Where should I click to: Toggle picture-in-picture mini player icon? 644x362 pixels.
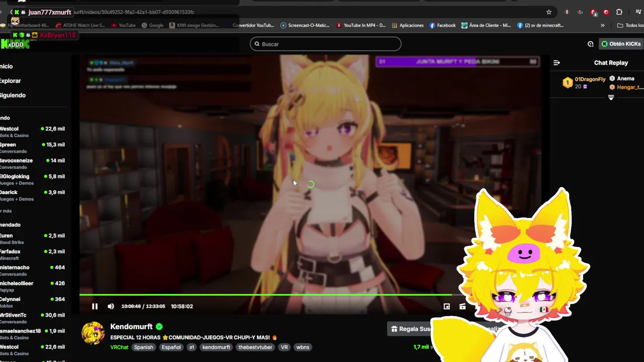coord(447,306)
